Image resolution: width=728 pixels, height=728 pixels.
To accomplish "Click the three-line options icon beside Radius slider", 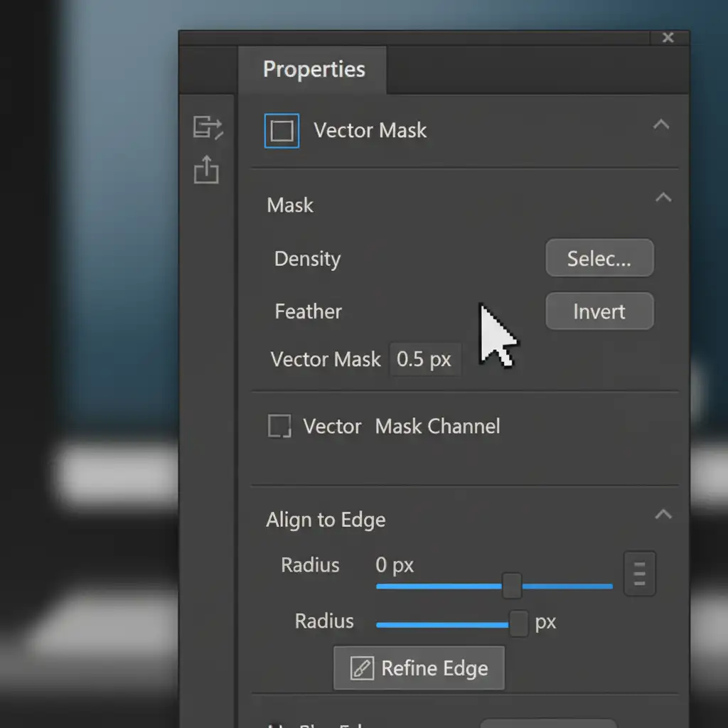I will (x=639, y=573).
